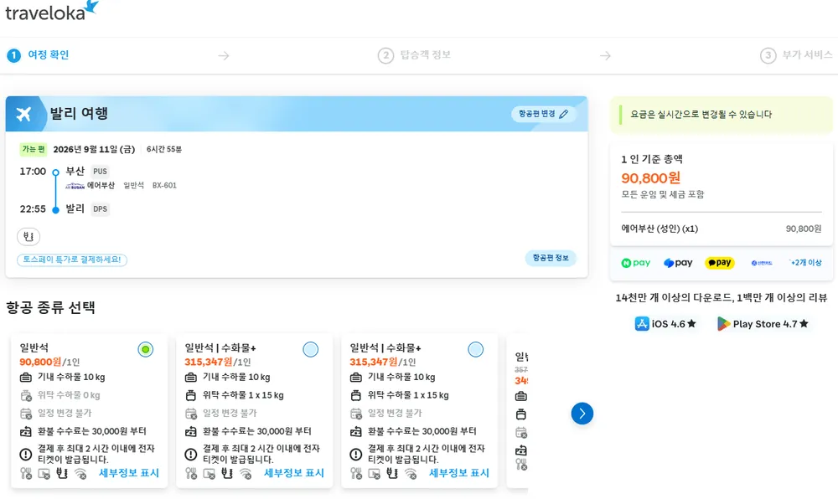Click checked baggage icon on third fare card
The image size is (838, 504).
(356, 396)
